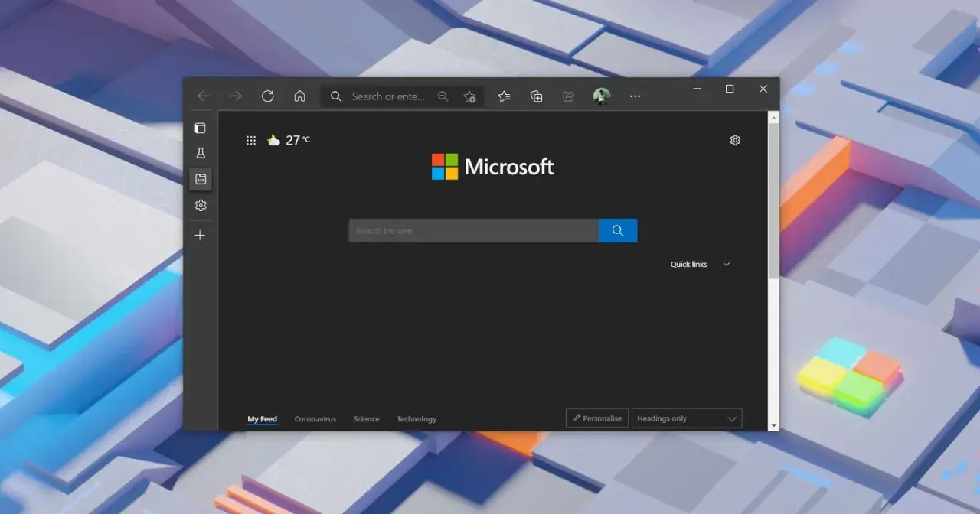Open the 27°C weather widget
980x514 pixels.
click(x=289, y=140)
